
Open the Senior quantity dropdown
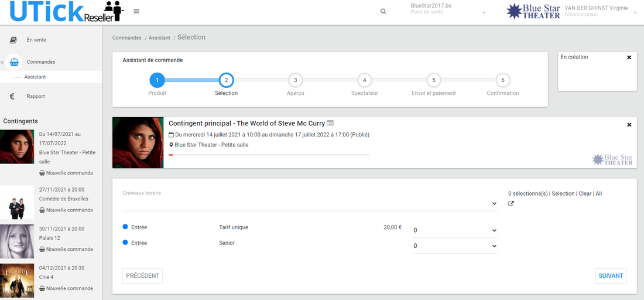[x=455, y=246]
